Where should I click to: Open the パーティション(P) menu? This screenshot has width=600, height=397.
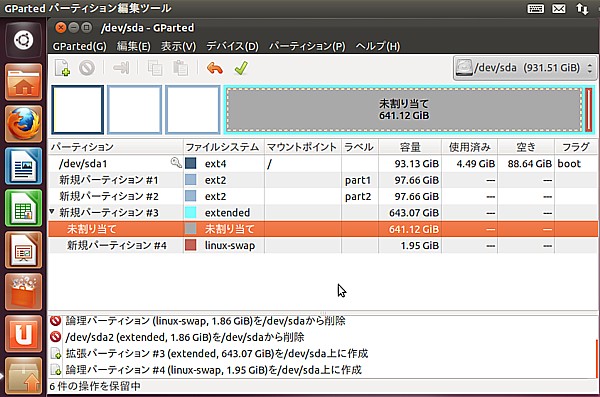[x=307, y=46]
